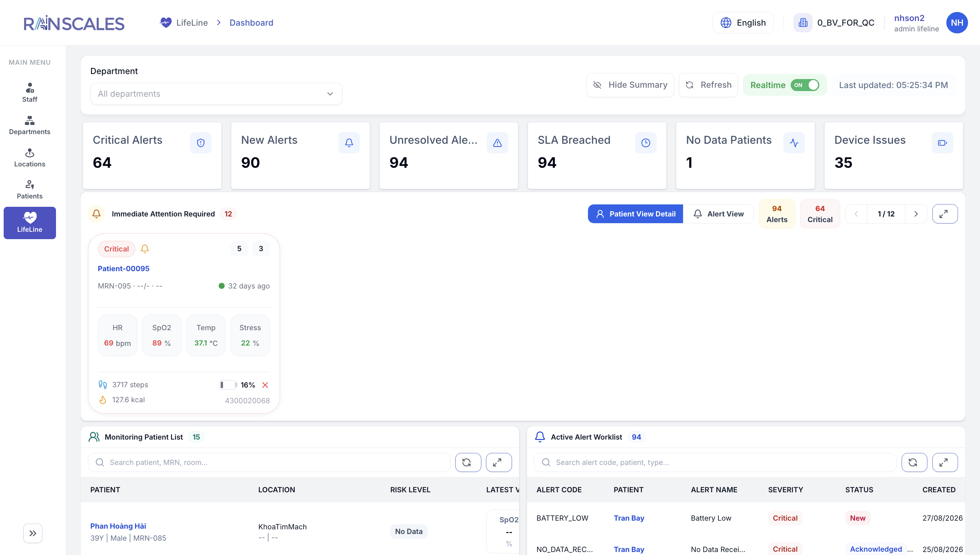
Task: Click the Unresolved Alerts warning triangle icon
Action: pos(497,142)
